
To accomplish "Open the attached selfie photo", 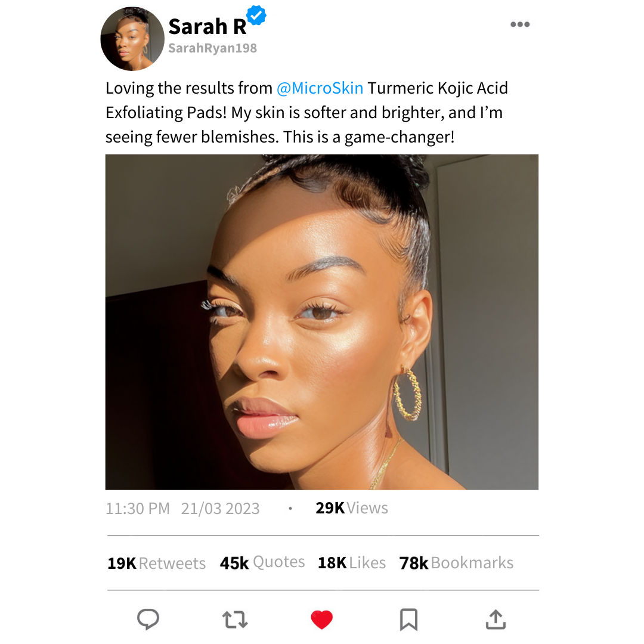I will 321,322.
